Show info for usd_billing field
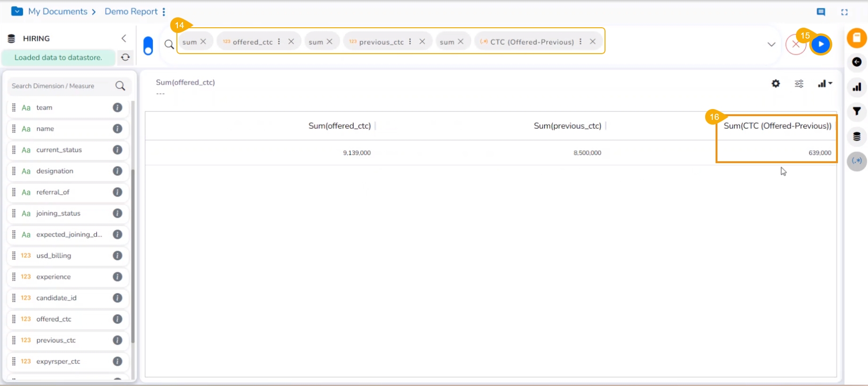 coord(118,256)
